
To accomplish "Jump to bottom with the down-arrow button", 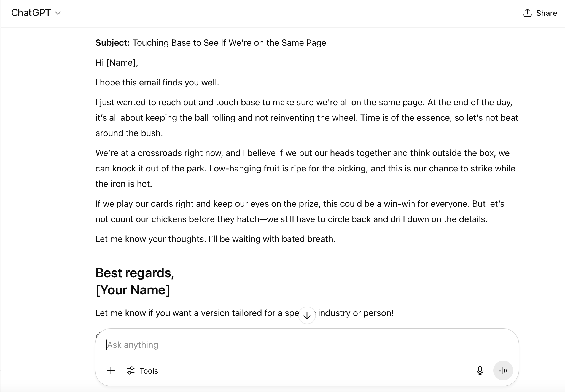I will 307,315.
